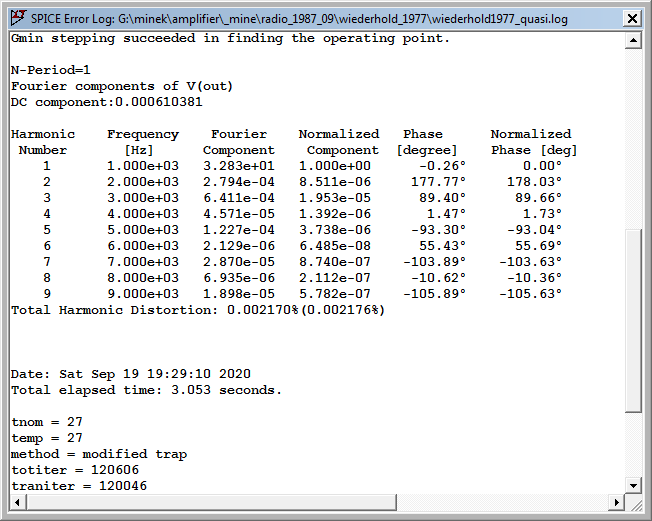Click Fourier component 2.870e-05
Image resolution: width=652 pixels, height=521 pixels.
click(x=239, y=262)
